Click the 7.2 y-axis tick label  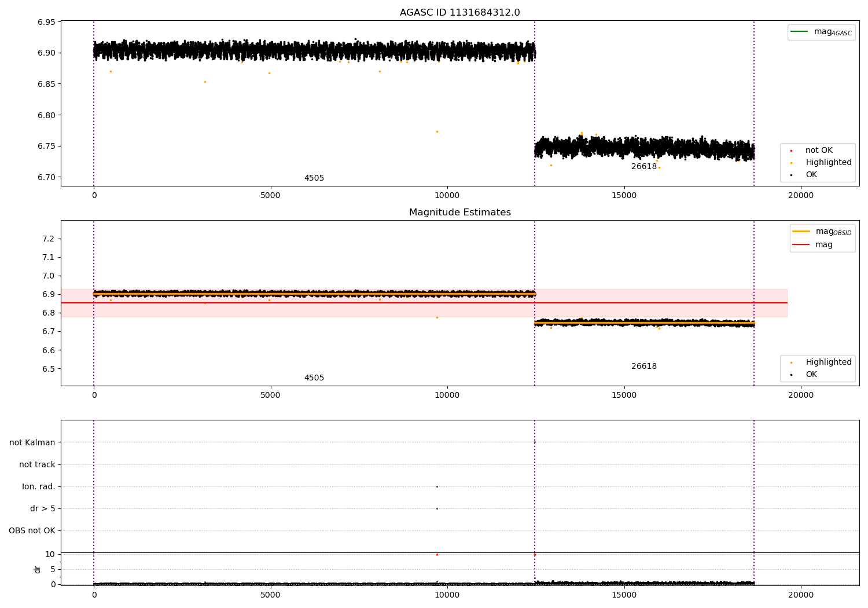[49, 239]
